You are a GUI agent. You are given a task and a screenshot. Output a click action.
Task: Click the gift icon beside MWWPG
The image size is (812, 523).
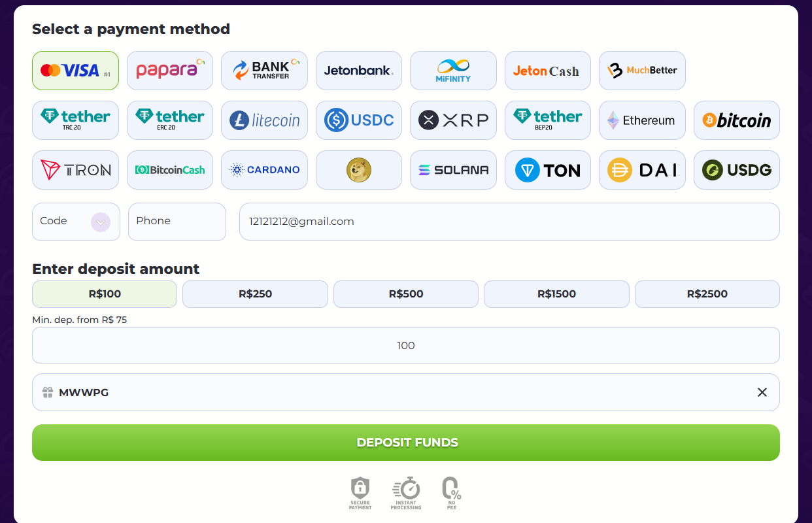(x=48, y=392)
